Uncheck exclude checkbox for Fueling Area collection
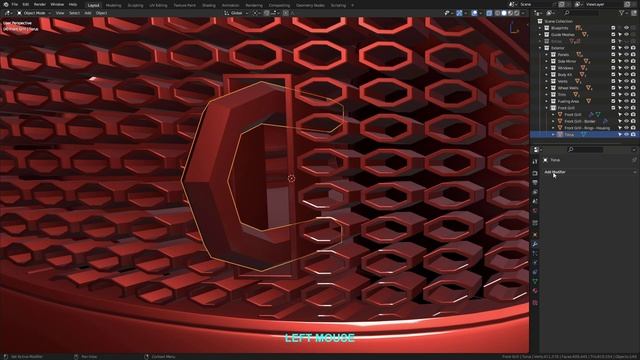This screenshot has width=640, height=360. (613, 101)
